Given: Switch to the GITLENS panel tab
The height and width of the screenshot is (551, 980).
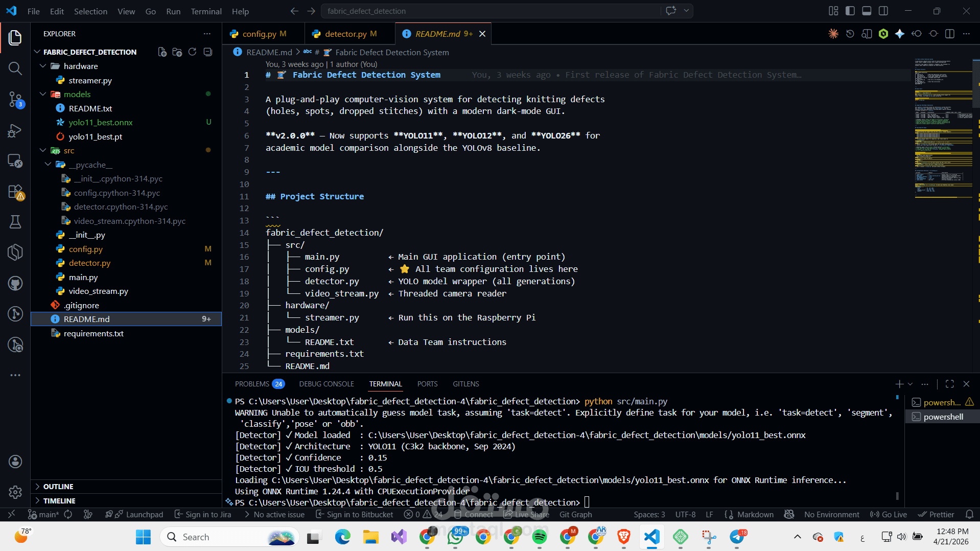Looking at the screenshot, I should tap(465, 384).
